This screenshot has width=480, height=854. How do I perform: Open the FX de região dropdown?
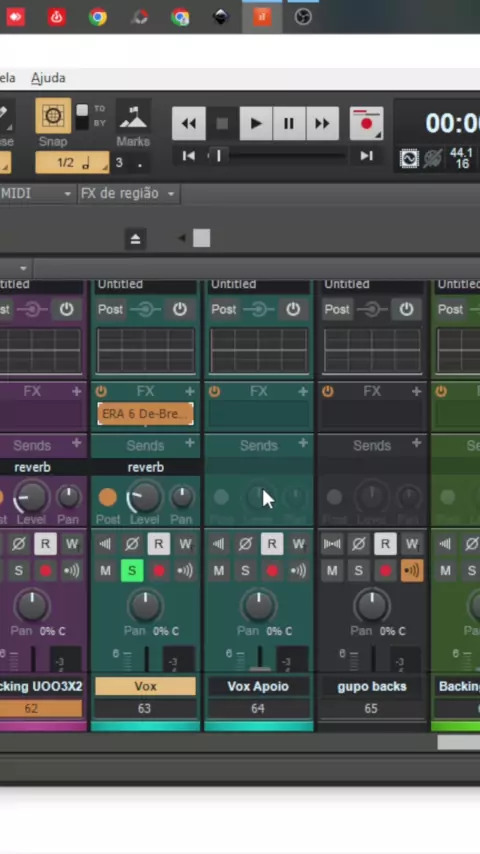tap(129, 193)
